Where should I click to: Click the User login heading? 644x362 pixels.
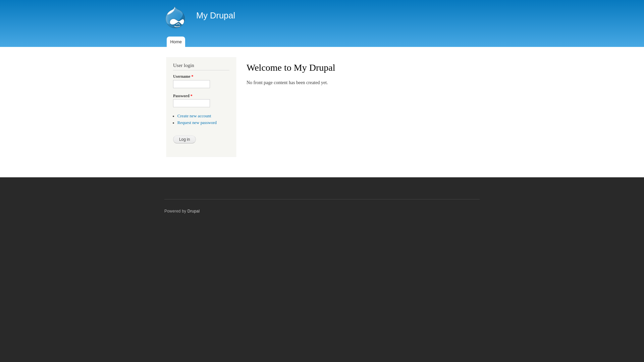[x=183, y=65]
